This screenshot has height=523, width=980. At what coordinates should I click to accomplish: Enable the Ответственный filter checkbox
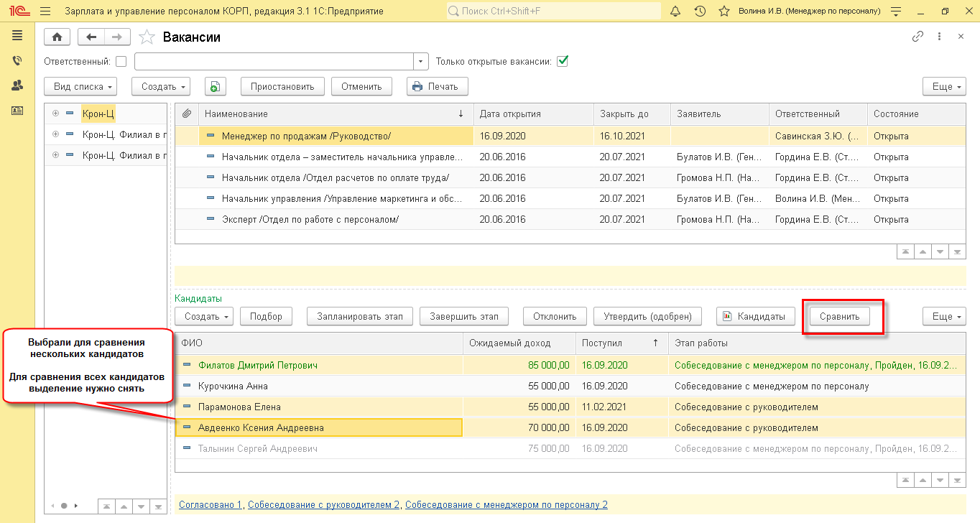tap(121, 62)
